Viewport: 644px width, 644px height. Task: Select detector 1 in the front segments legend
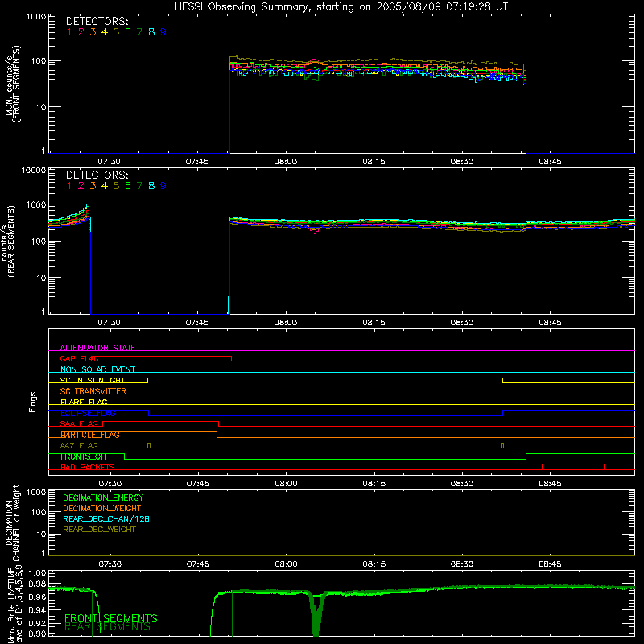(69, 32)
